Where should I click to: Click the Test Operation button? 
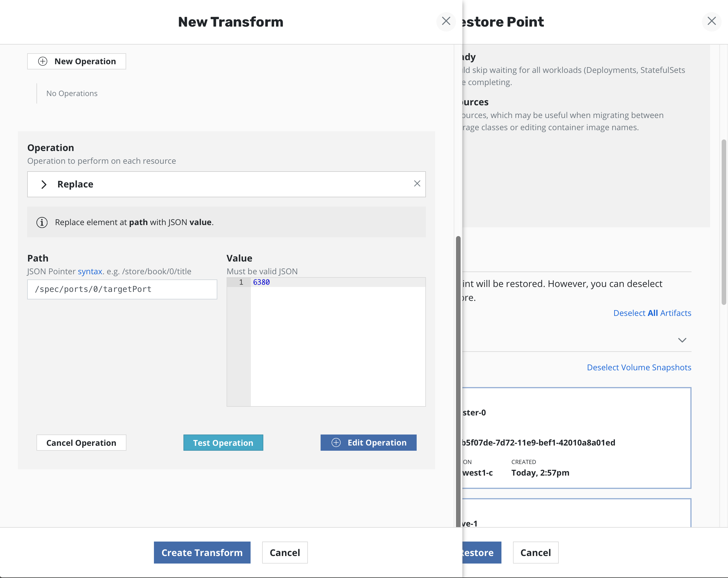click(x=223, y=443)
